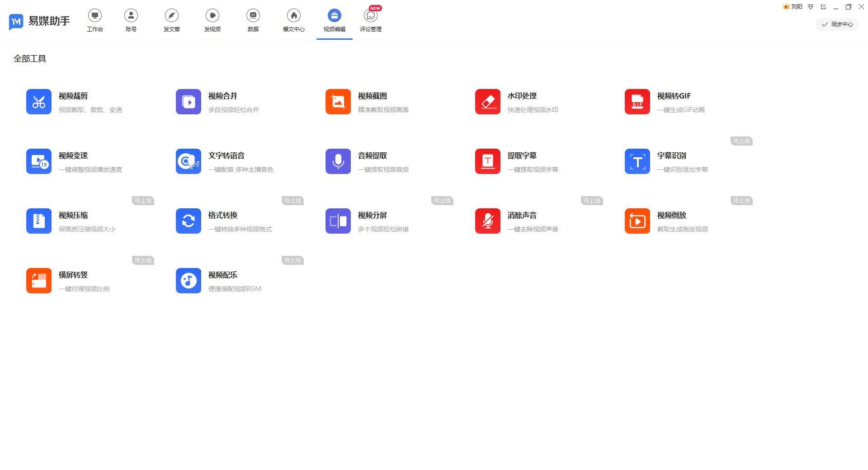Open the 视频变速 speed tool icon
This screenshot has width=868, height=470.
(39, 161)
